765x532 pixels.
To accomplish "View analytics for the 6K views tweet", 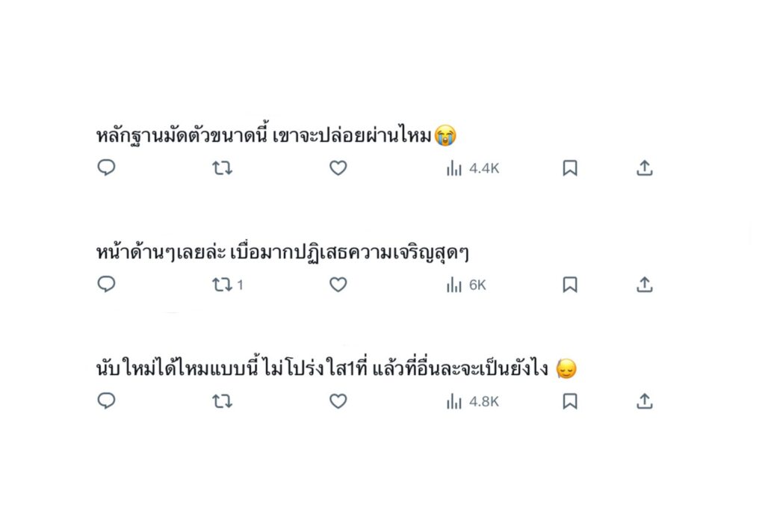I will point(466,285).
